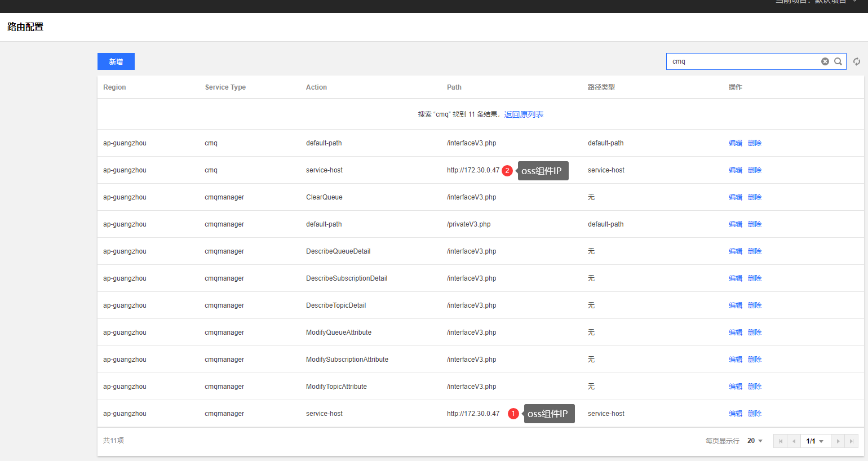Go to next page arrow
Viewport: 868px width, 461px height.
coord(838,441)
